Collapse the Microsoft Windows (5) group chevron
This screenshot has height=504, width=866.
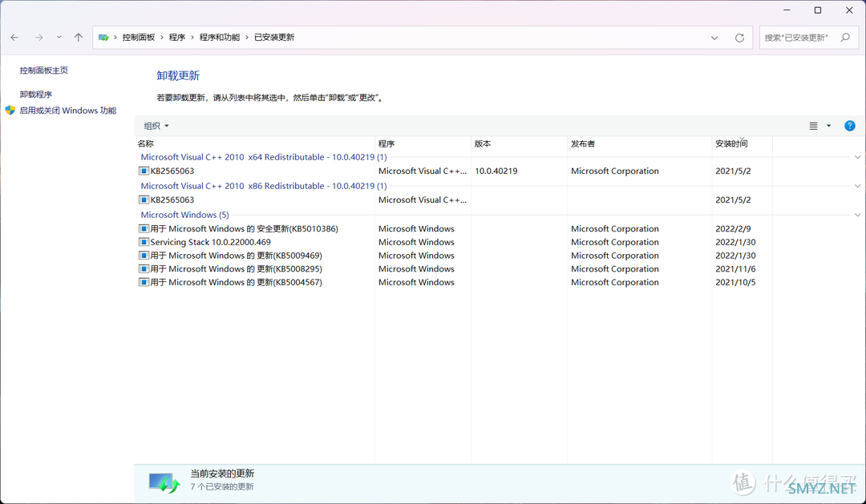pyautogui.click(x=858, y=215)
